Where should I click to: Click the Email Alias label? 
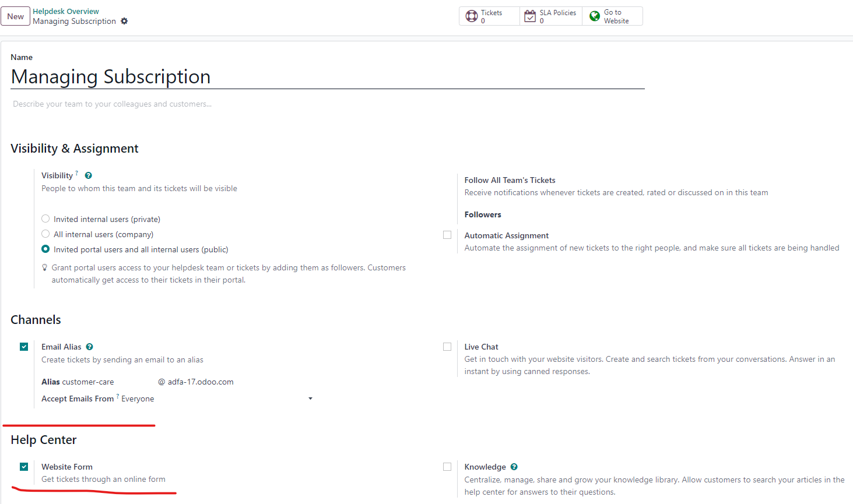tap(61, 347)
